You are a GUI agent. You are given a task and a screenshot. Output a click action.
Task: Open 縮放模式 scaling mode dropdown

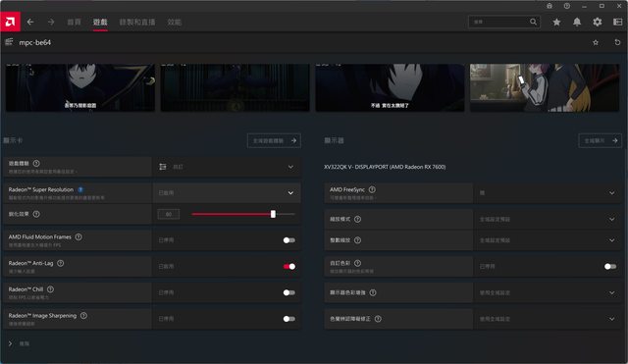coord(548,219)
